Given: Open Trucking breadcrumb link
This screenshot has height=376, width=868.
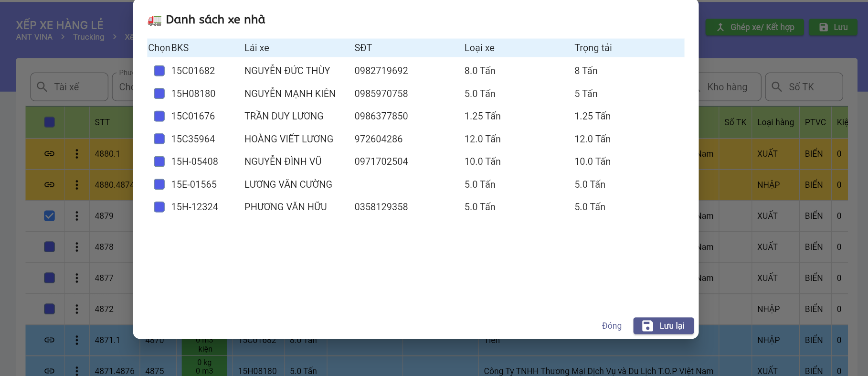Looking at the screenshot, I should (88, 37).
